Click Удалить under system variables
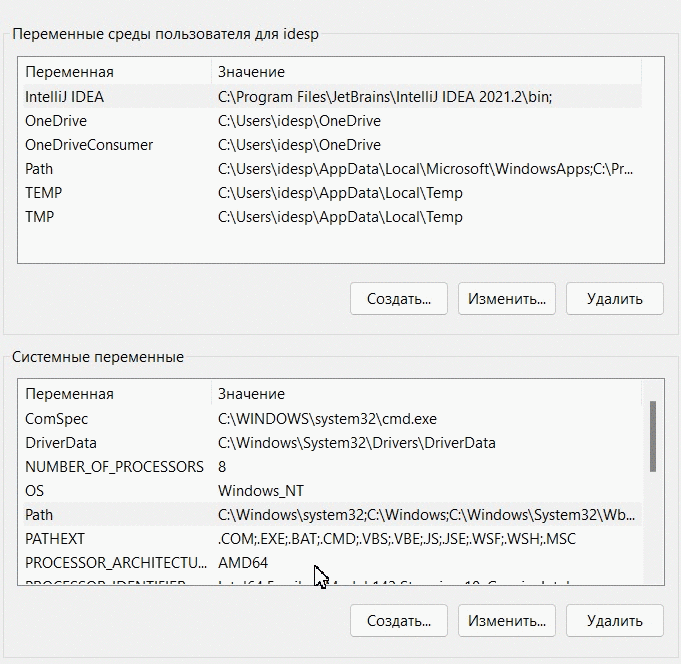Image resolution: width=681 pixels, height=664 pixels. [615, 621]
